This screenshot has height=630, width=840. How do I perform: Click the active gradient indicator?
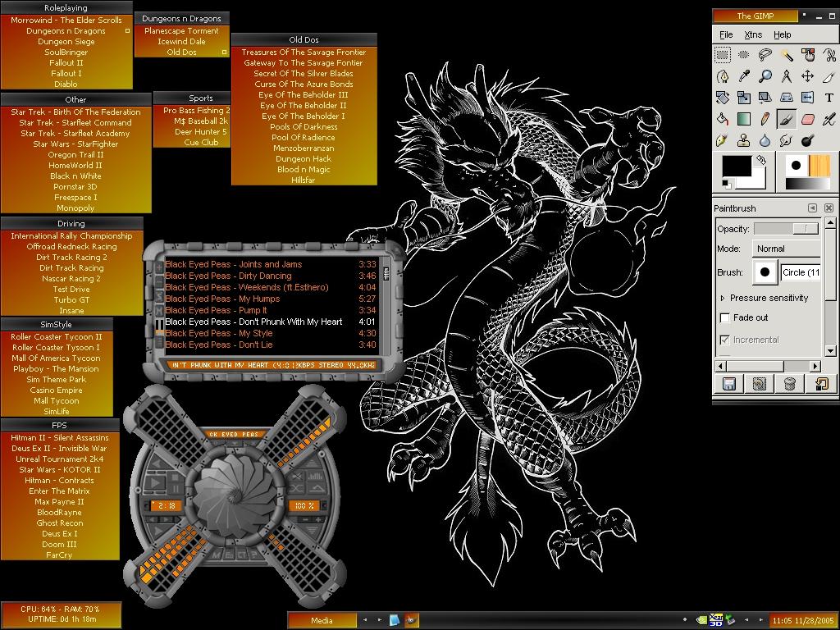(807, 184)
